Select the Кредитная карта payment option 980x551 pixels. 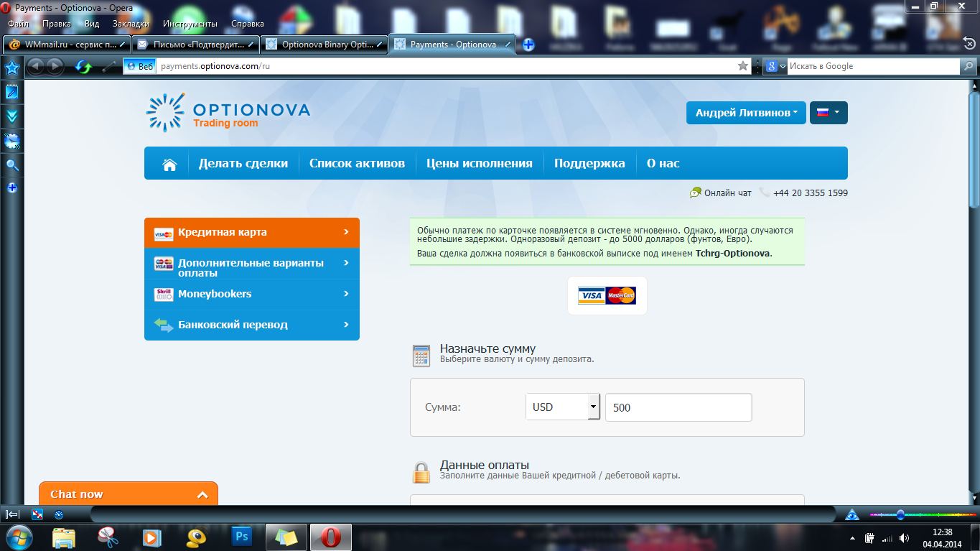coord(252,233)
